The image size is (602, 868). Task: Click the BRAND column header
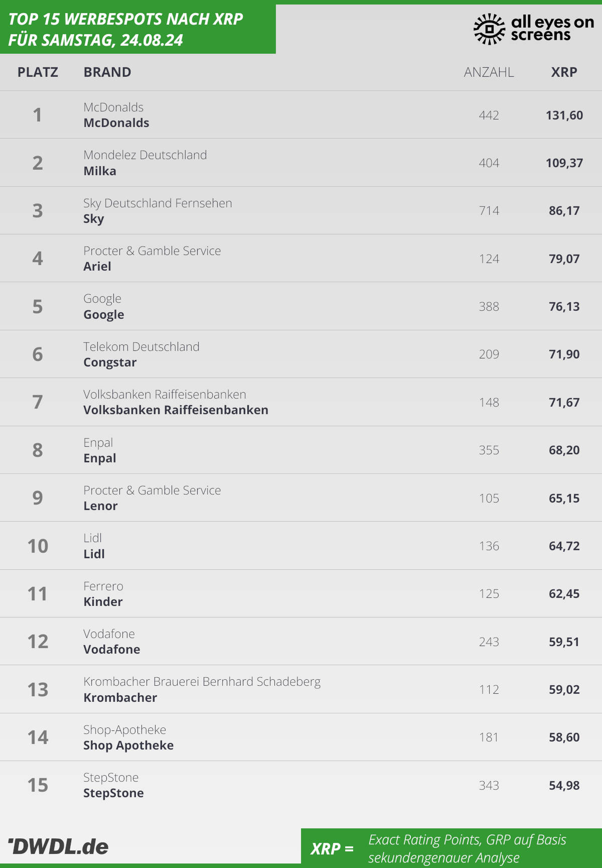click(x=107, y=72)
